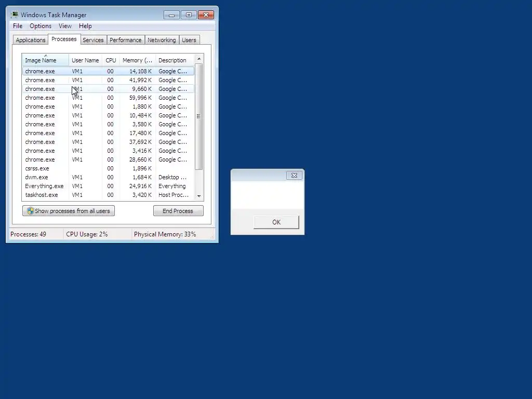Go to the Networking tab

point(162,40)
